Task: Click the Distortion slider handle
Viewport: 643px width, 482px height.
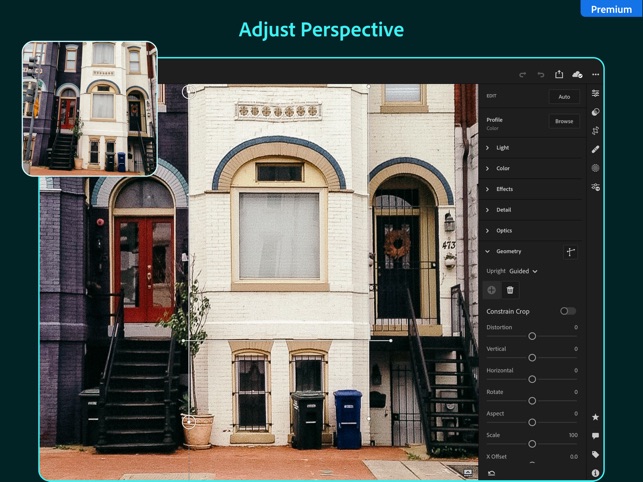Action: coord(532,336)
